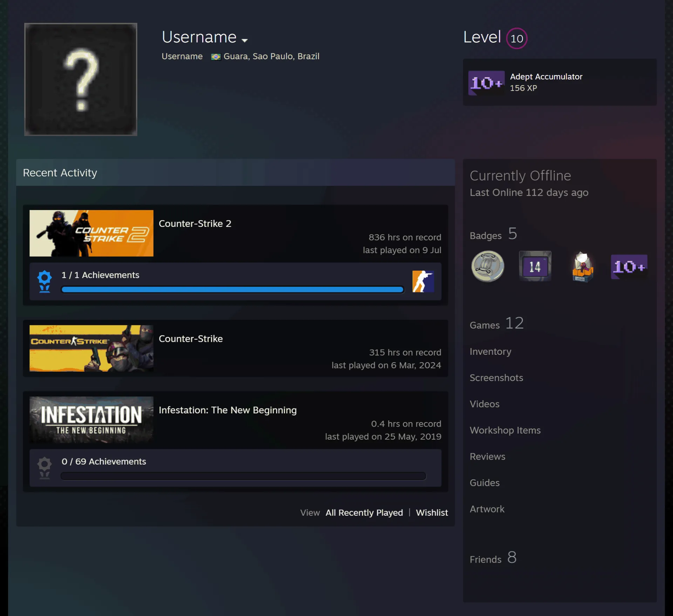Click the '836 hrs on record' text
This screenshot has width=673, height=616.
(x=405, y=237)
